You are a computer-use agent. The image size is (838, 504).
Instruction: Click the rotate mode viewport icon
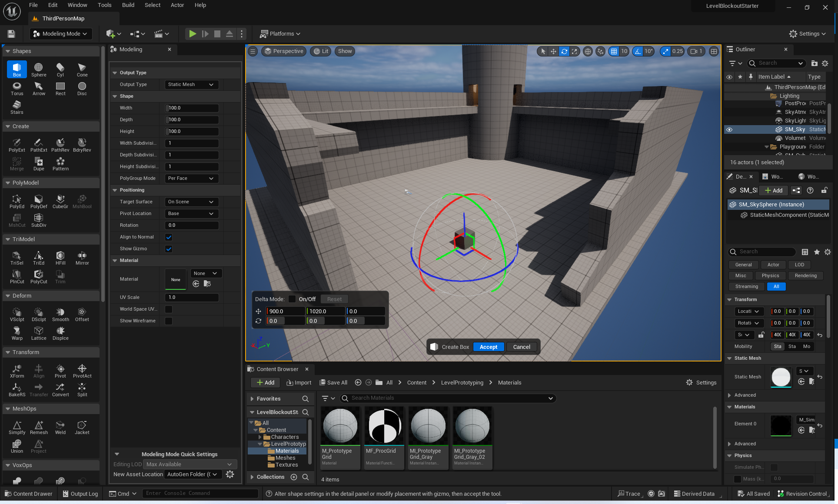tap(564, 51)
